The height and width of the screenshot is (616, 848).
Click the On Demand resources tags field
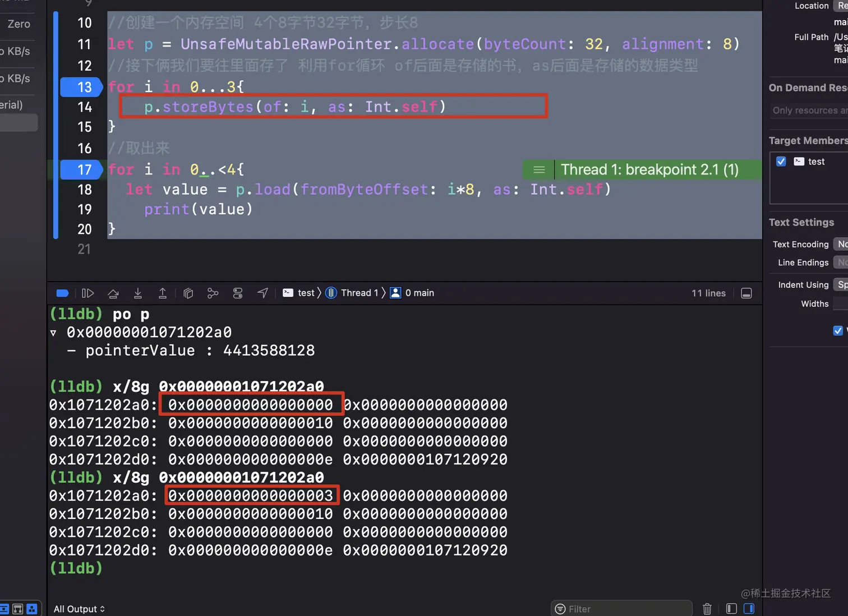tap(809, 111)
